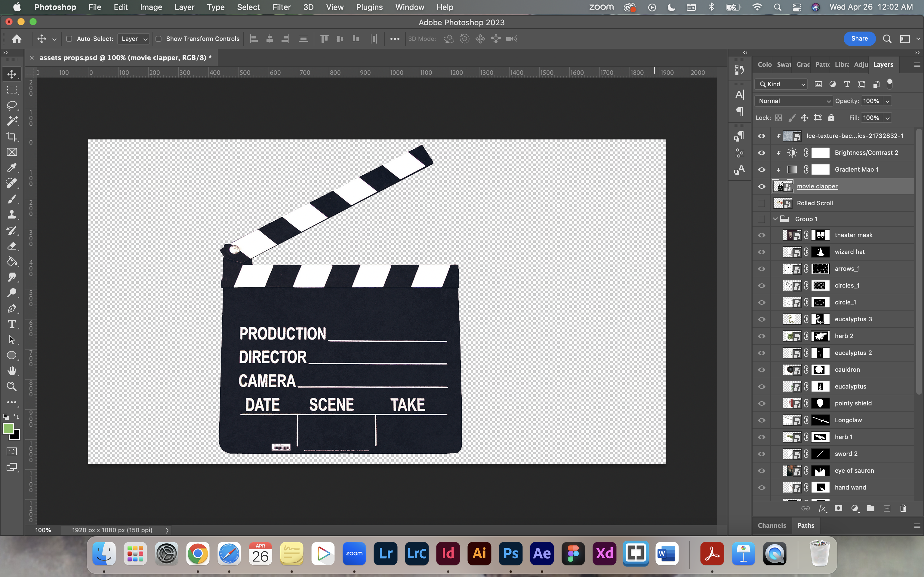Click the delete layer trash icon
The height and width of the screenshot is (577, 924).
903,508
